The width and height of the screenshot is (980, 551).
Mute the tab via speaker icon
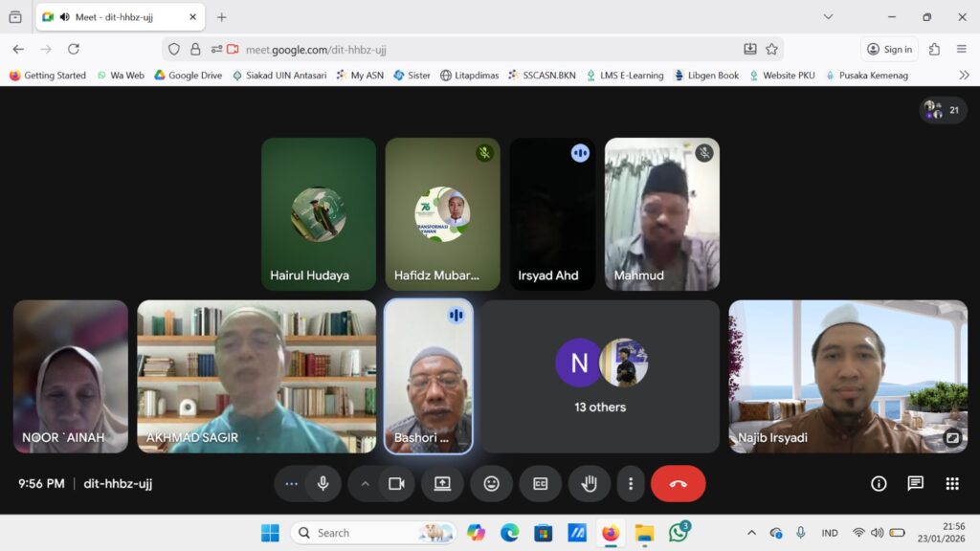pos(65,17)
